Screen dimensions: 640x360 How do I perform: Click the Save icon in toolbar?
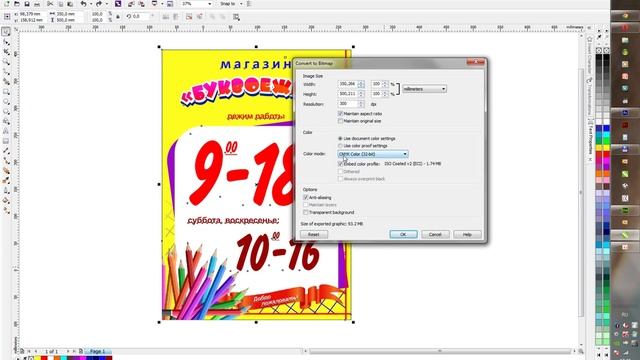27,4
